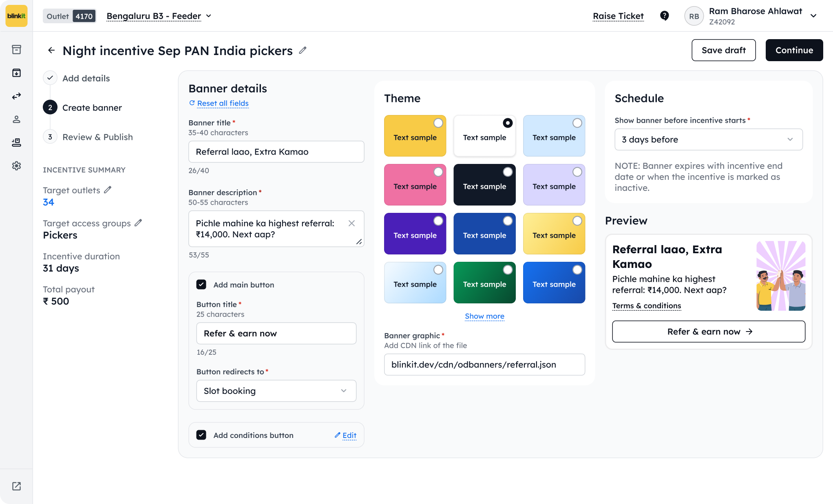Screen dimensions: 833x504
Task: Click the Reset all fields link
Action: coord(223,103)
